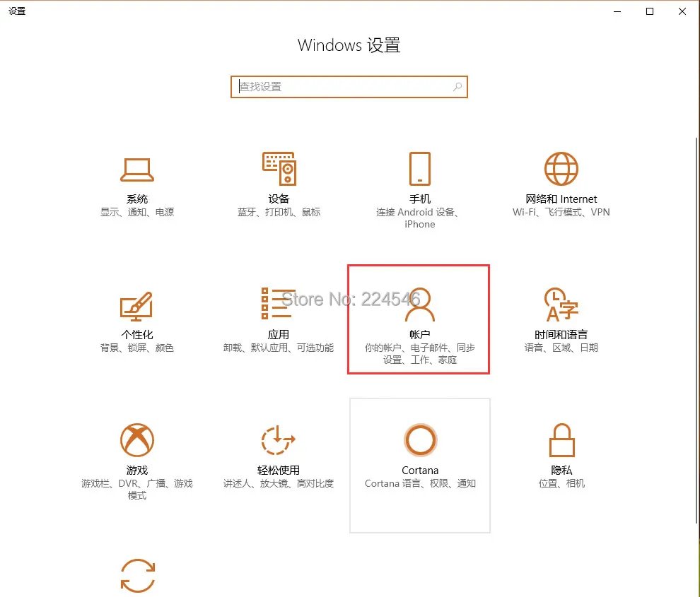The width and height of the screenshot is (700, 597).
Task: Click the Cortana 语言、权限、通知 description
Action: (420, 484)
